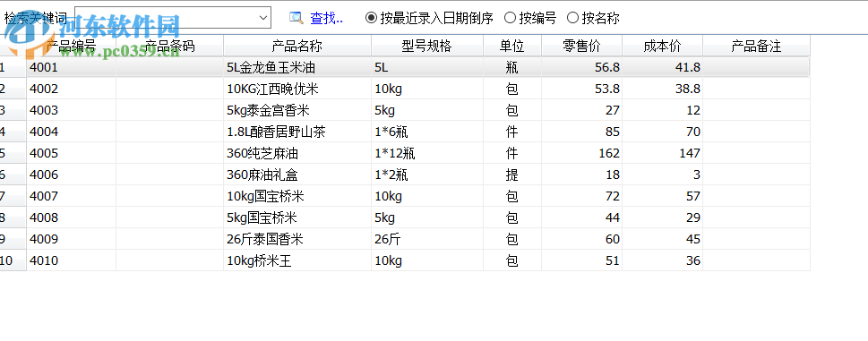Select the product 5kg泰金宫香米

268,111
